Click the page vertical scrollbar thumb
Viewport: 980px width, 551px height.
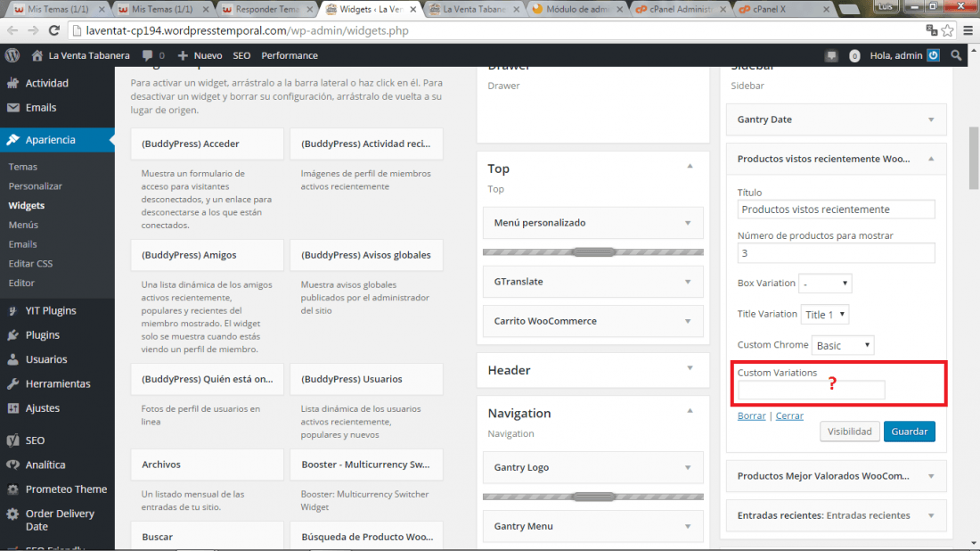coord(974,158)
